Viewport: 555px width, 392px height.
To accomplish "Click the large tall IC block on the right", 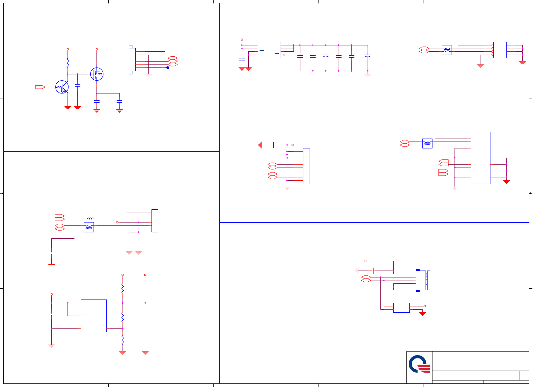I will point(481,158).
